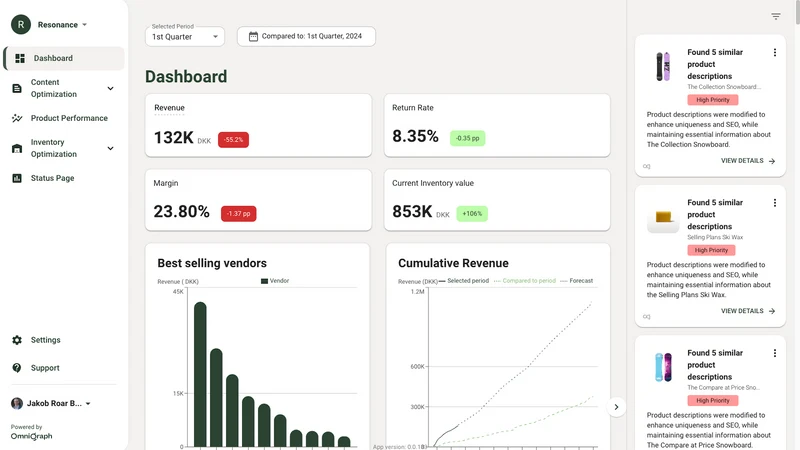Open the Selected Period 1st Quarter dropdown
The width and height of the screenshot is (800, 450).
[185, 36]
